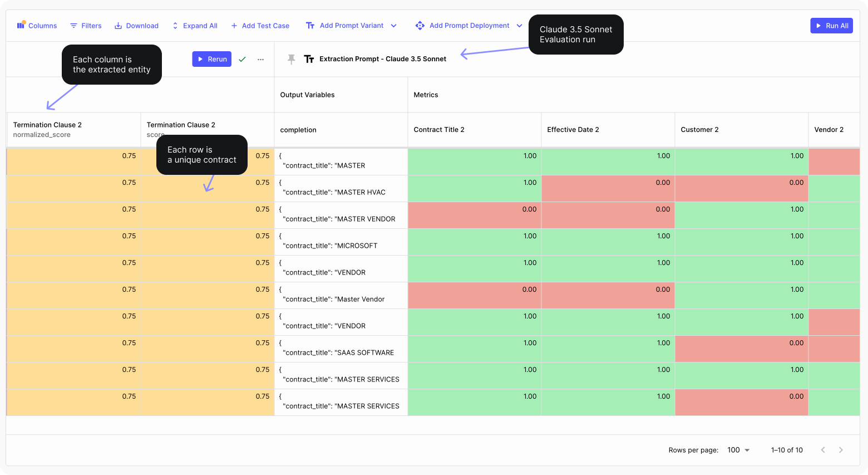
Task: Expand the Add Prompt Deployment dropdown arrow
Action: [x=519, y=26]
